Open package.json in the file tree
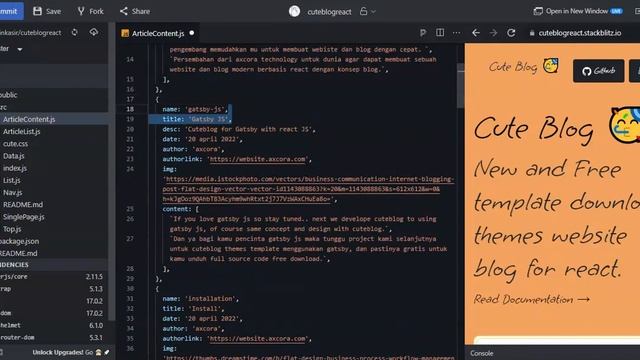Viewport: 640px width, 360px height. pos(20,241)
